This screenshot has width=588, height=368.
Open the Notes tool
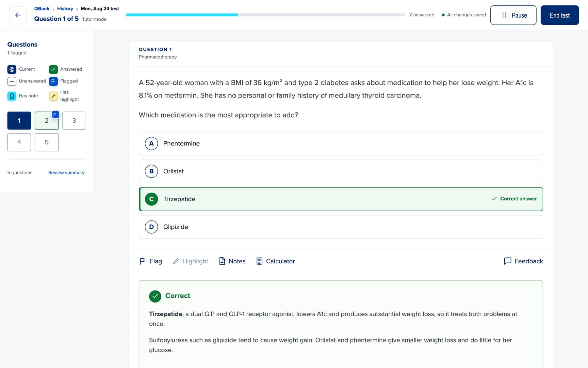tap(232, 261)
